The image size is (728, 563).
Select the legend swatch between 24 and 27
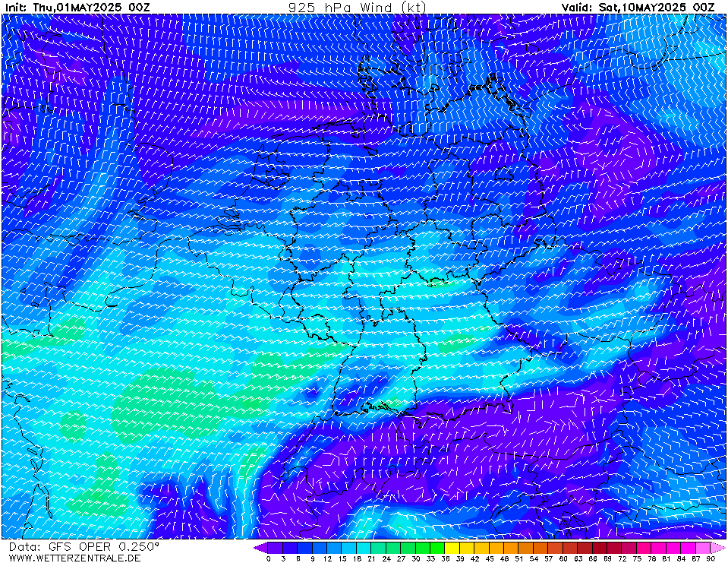click(394, 548)
